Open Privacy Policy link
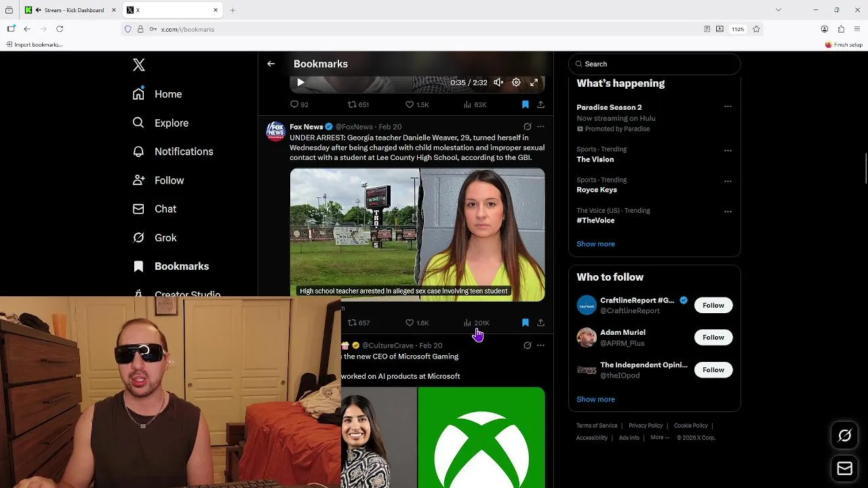 pos(646,426)
